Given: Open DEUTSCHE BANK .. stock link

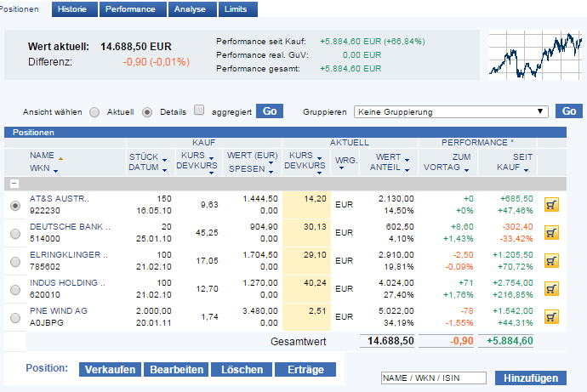Looking at the screenshot, I should pyautogui.click(x=70, y=227).
